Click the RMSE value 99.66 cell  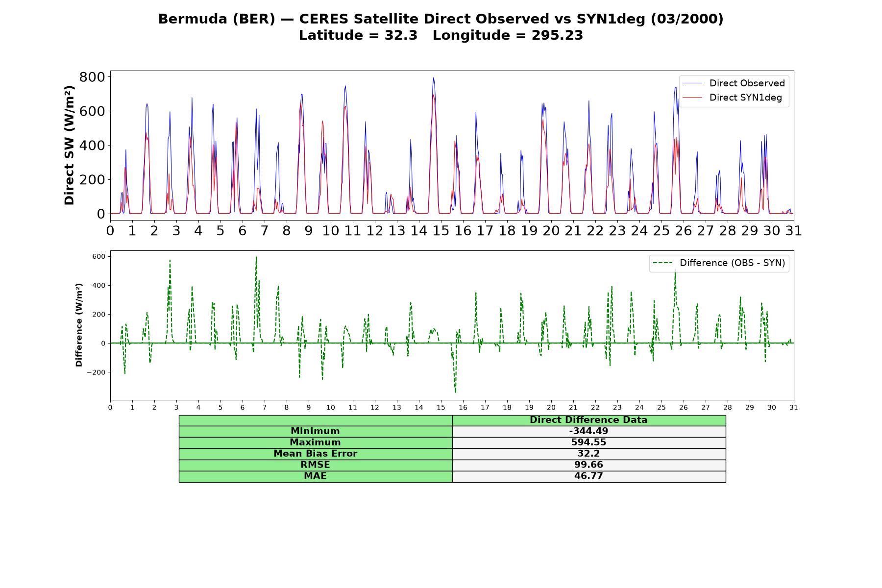tap(589, 465)
